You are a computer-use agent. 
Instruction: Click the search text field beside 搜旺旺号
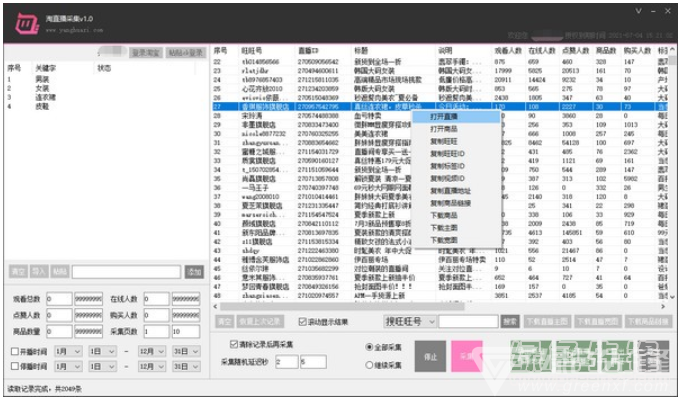pyautogui.click(x=469, y=322)
